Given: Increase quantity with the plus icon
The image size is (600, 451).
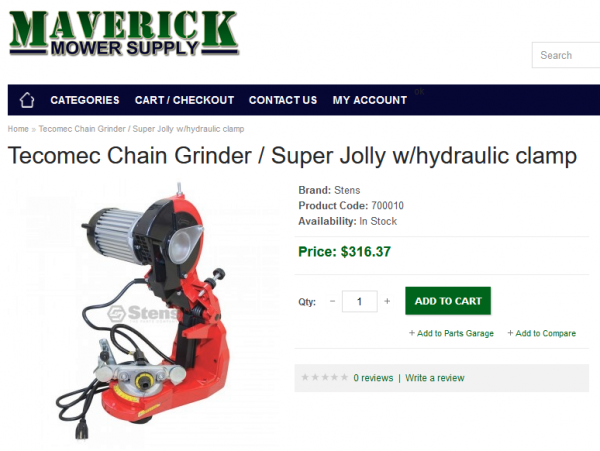Looking at the screenshot, I should (x=387, y=301).
